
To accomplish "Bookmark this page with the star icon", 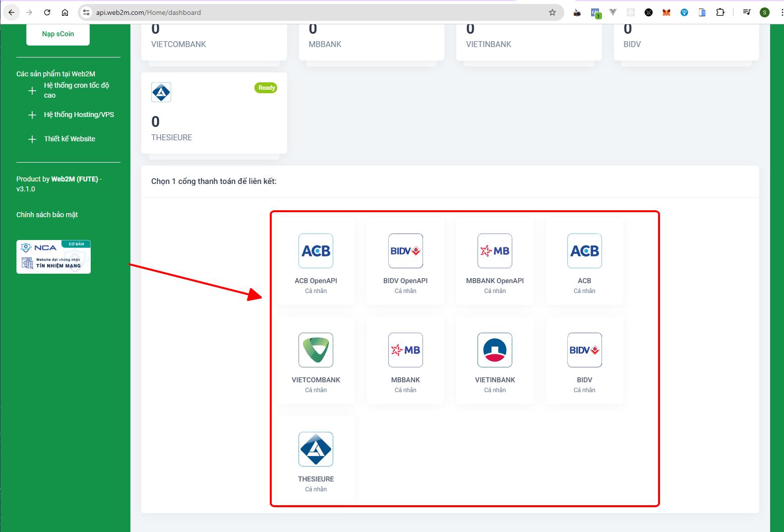I will tap(552, 12).
